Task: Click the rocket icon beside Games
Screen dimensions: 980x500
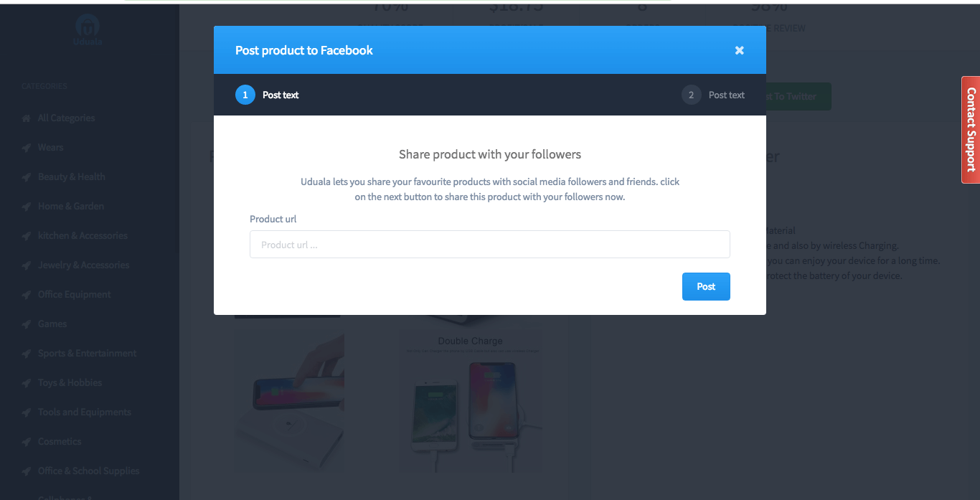Action: pos(27,324)
